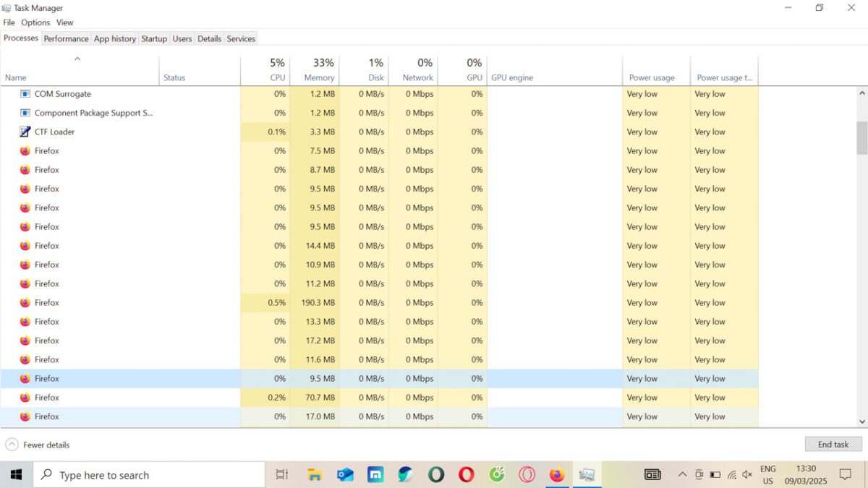Collapse view with Fewer details
The image size is (868, 488).
(x=38, y=445)
